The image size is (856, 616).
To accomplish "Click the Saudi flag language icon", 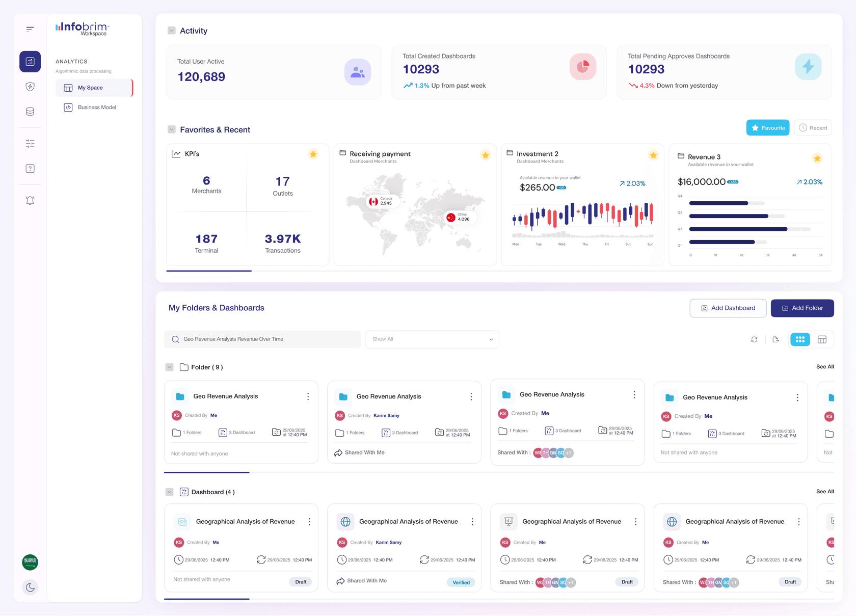I will pos(30,563).
